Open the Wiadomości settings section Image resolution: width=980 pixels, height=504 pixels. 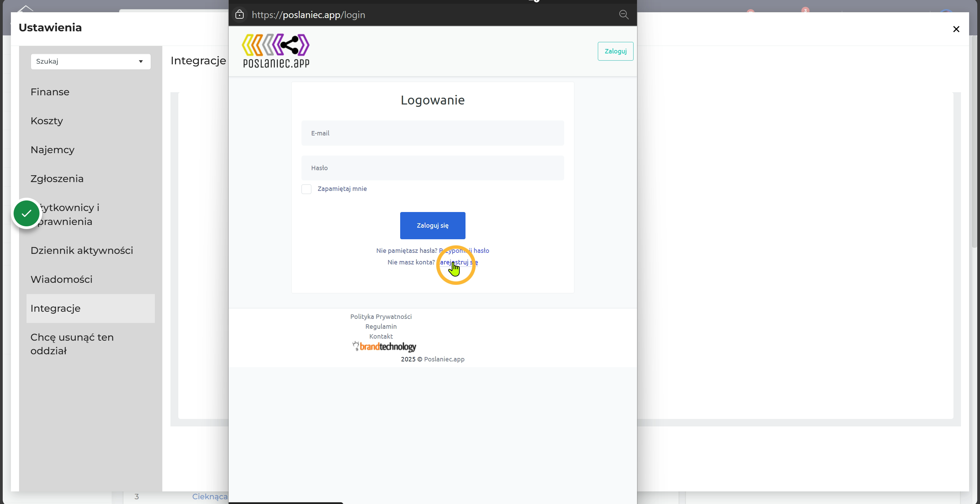62,279
